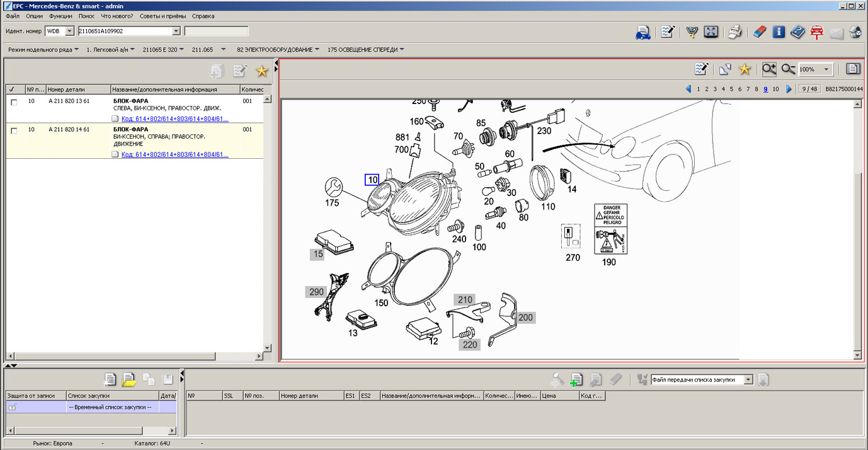Image resolution: width=868 pixels, height=450 pixels.
Task: Click the red car on lift icon
Action: tap(817, 32)
